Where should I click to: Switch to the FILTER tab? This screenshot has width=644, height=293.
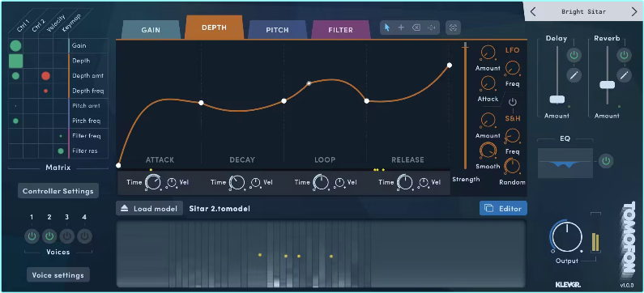click(x=340, y=30)
